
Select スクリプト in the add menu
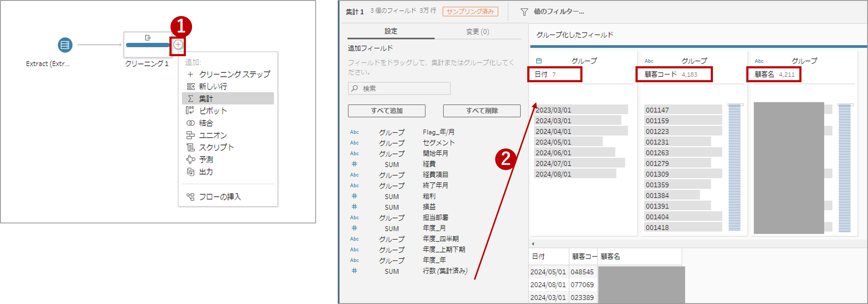coord(228,147)
